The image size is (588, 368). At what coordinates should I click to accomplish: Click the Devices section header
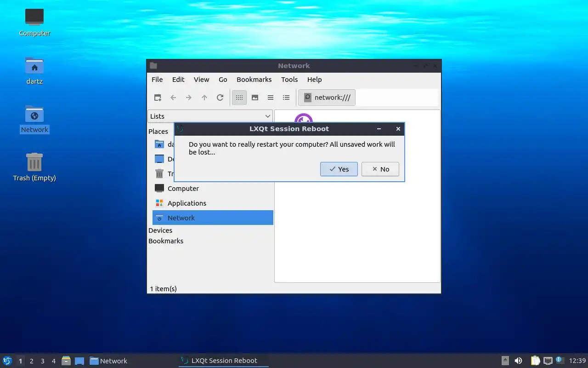(x=160, y=230)
